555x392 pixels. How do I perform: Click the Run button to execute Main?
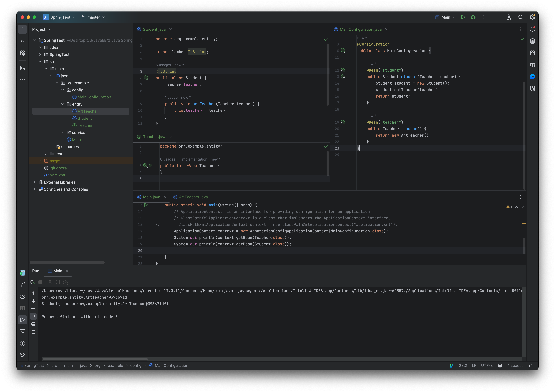pos(463,17)
